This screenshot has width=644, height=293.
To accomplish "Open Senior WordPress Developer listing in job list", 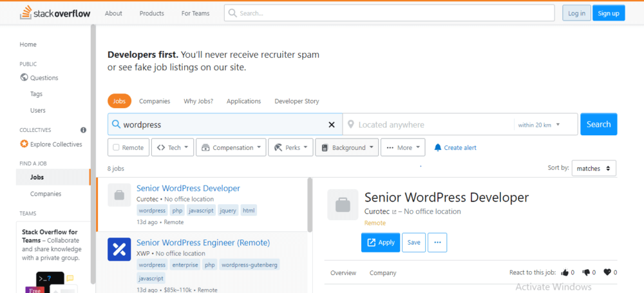I will 188,188.
